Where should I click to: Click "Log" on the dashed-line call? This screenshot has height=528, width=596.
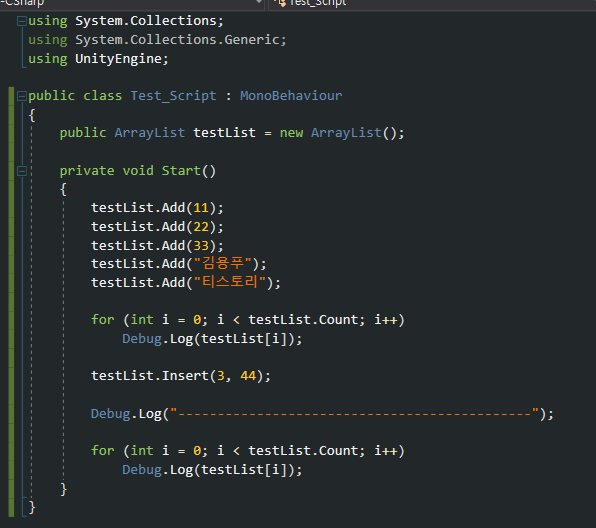click(x=150, y=414)
